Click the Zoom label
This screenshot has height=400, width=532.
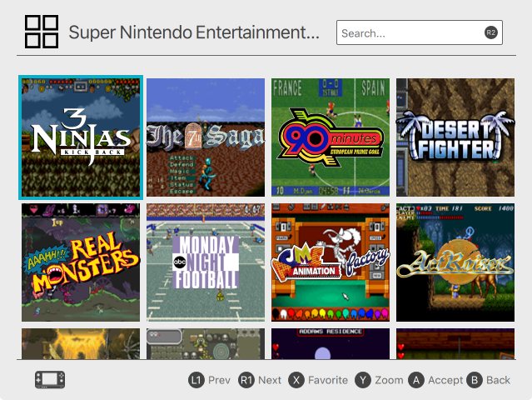389,380
